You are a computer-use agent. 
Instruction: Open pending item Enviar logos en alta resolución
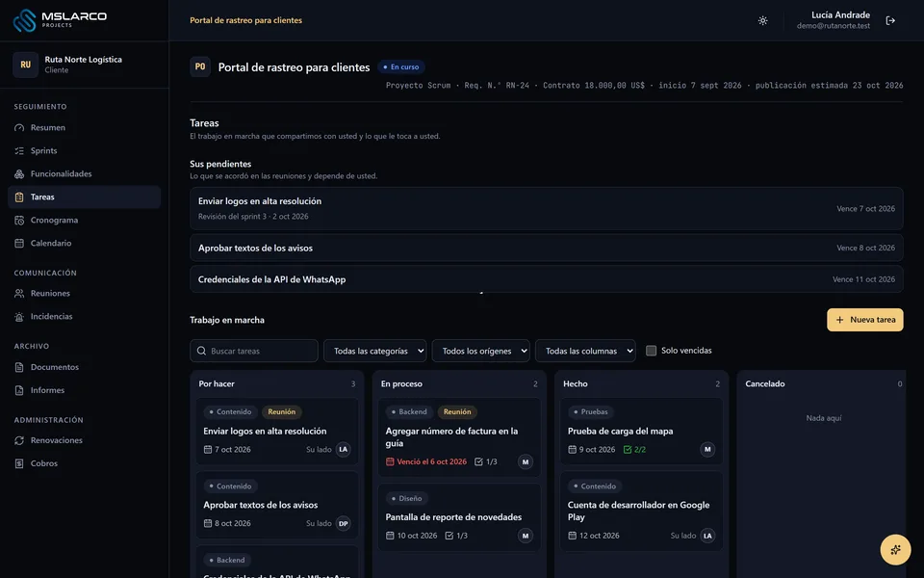pyautogui.click(x=547, y=208)
